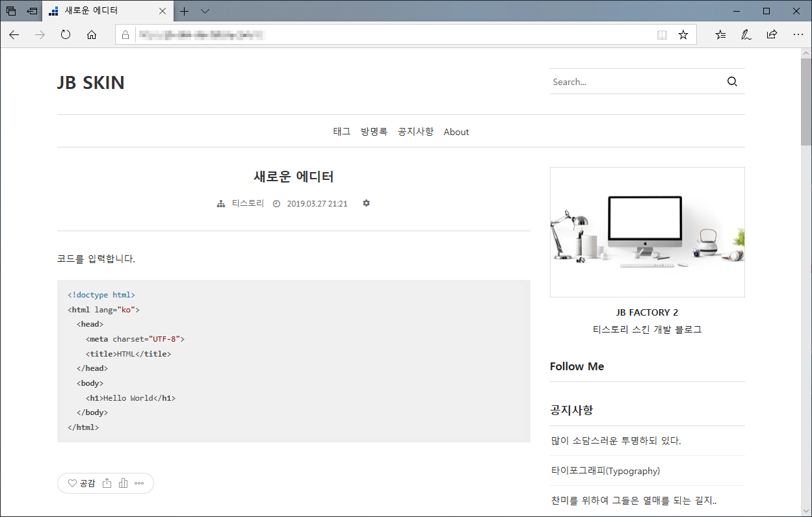Open browser settings and more menu
The image size is (812, 517).
[x=798, y=35]
